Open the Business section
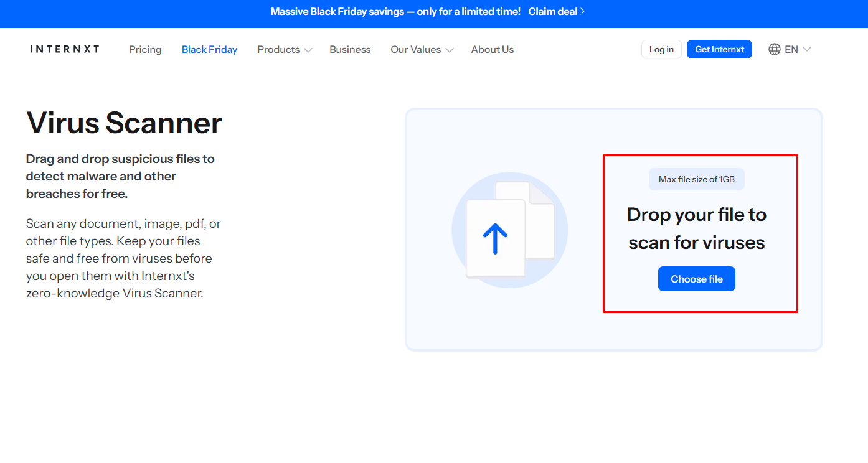Viewport: 868px width, 463px height. (349, 49)
